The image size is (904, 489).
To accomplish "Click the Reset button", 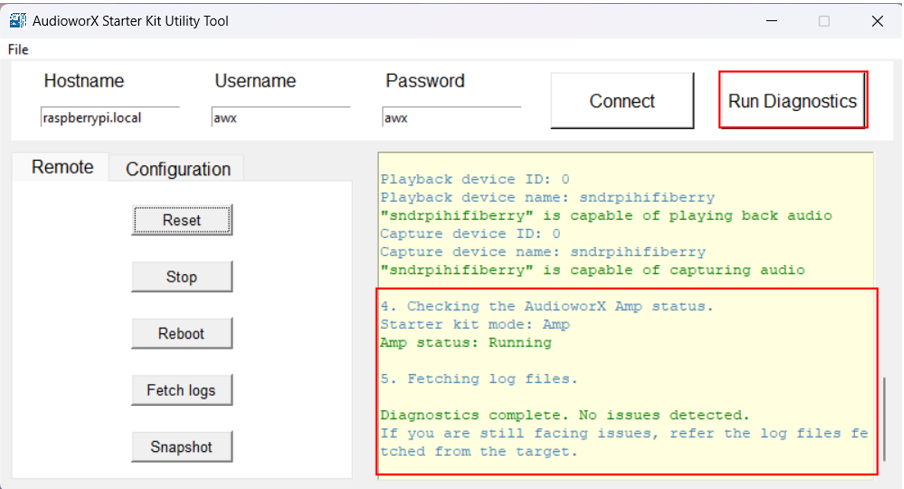I will click(182, 220).
